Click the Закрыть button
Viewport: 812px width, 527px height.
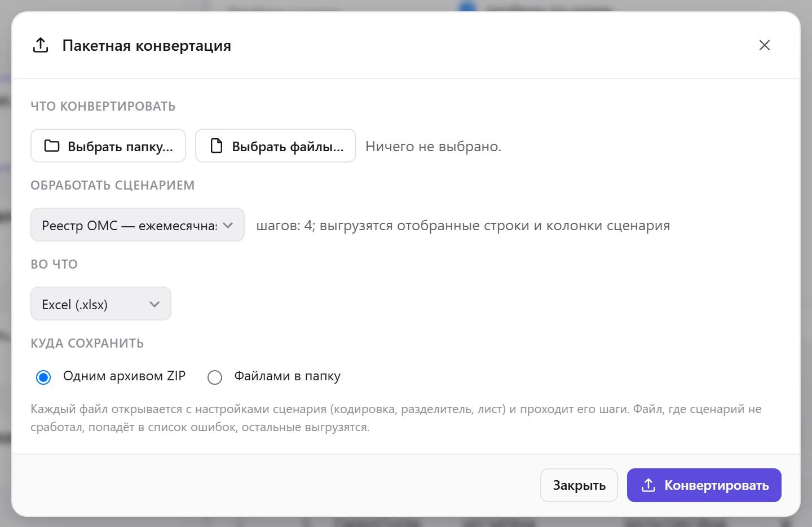[x=579, y=485]
